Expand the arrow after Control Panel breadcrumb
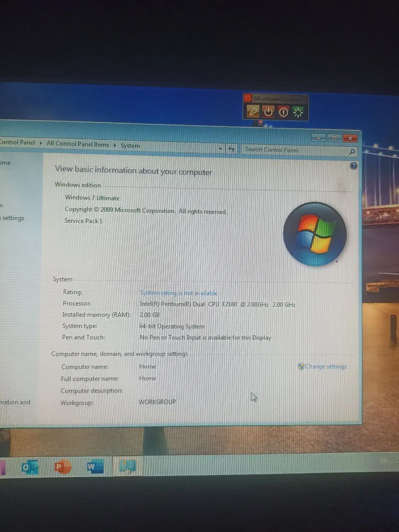The width and height of the screenshot is (399, 532). click(x=41, y=143)
